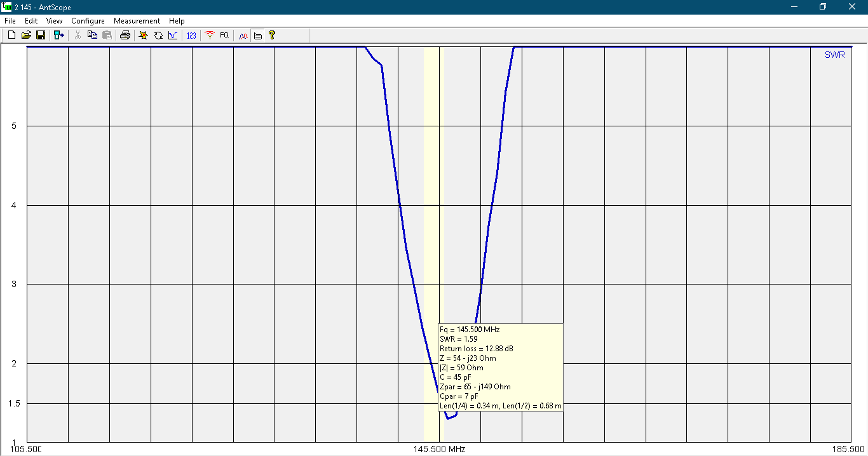Click the yellow question mark help icon
Screen dimensions: 868x456
(x=272, y=36)
